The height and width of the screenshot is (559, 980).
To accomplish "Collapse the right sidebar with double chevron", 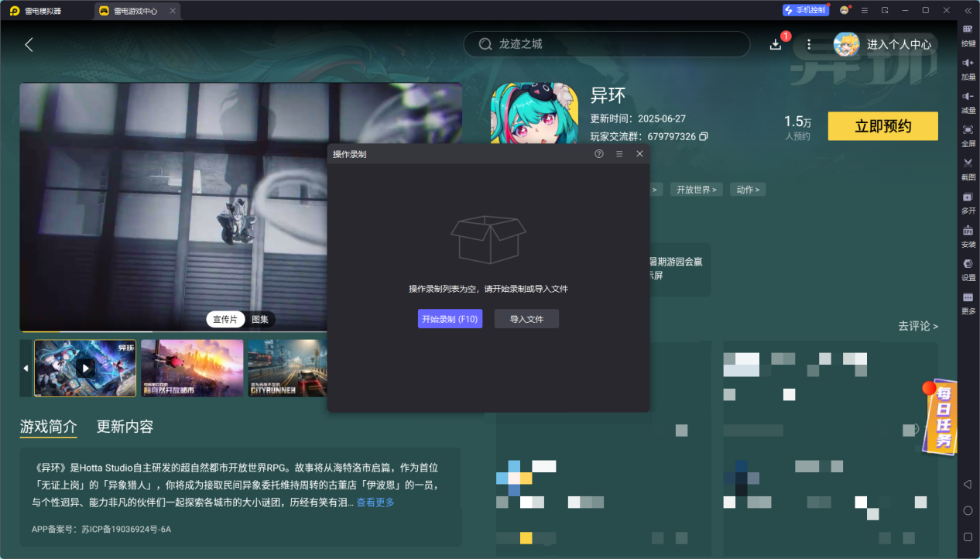I will [x=968, y=10].
